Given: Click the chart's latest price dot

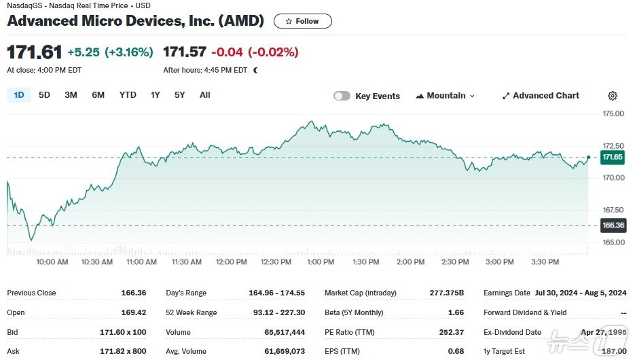Looking at the screenshot, I should pos(588,158).
